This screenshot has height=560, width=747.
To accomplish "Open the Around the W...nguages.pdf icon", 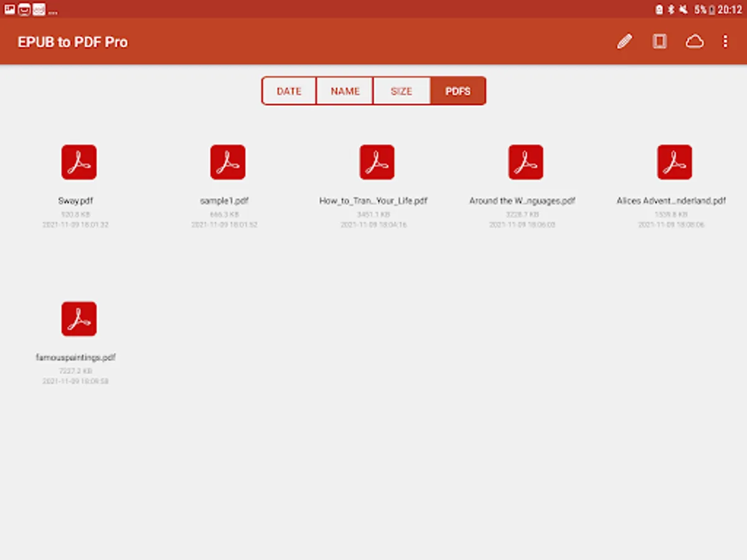I will pos(525,162).
